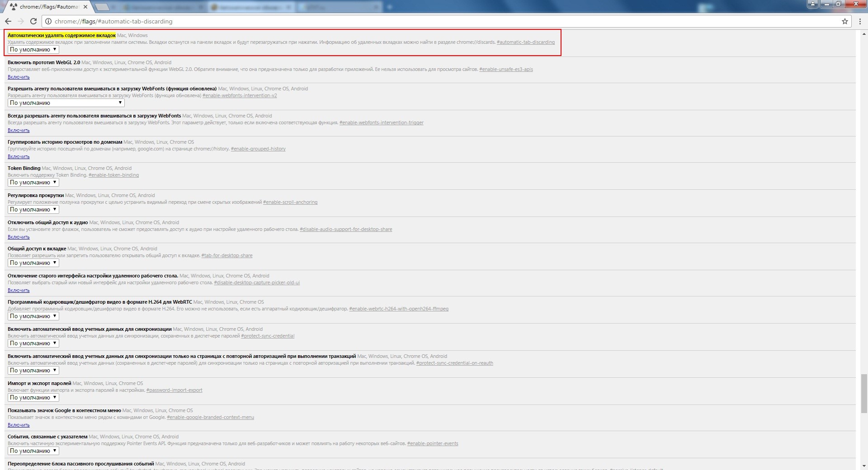
Task: Open the #protect-sync-credential-on-reauth link
Action: (454, 363)
